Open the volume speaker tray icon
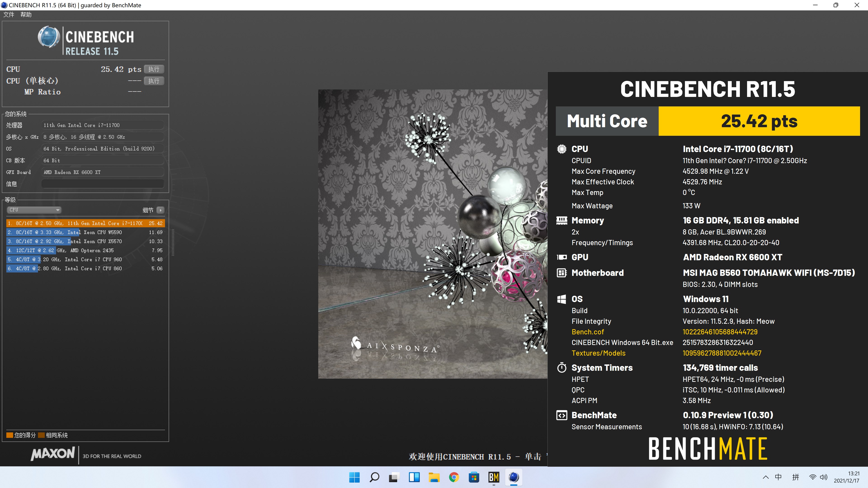The height and width of the screenshot is (488, 868). pos(823,477)
